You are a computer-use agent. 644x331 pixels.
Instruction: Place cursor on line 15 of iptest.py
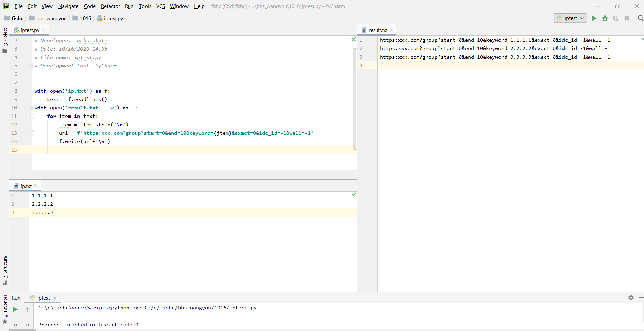tap(194, 150)
